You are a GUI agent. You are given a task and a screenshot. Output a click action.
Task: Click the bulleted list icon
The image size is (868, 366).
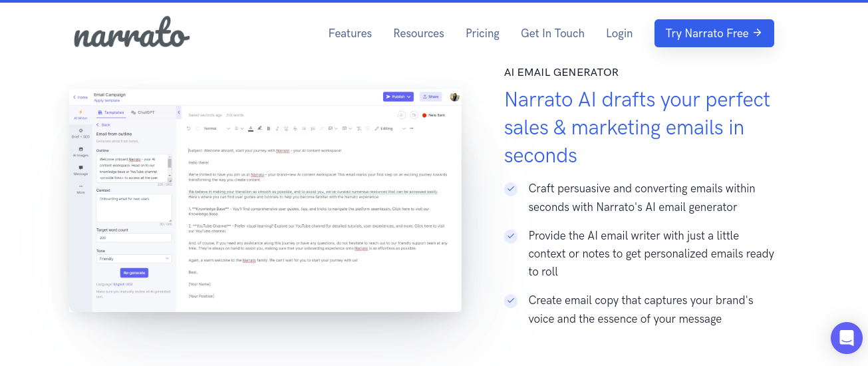pyautogui.click(x=304, y=128)
